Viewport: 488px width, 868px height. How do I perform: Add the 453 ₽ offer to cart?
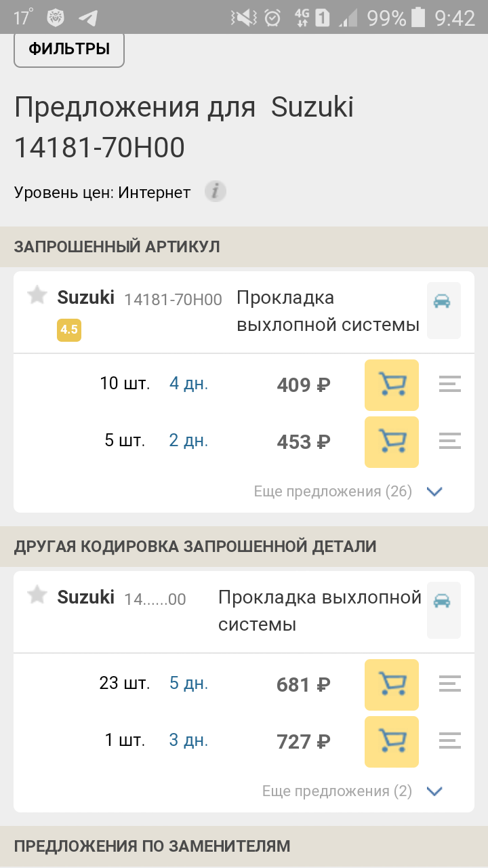pyautogui.click(x=391, y=442)
